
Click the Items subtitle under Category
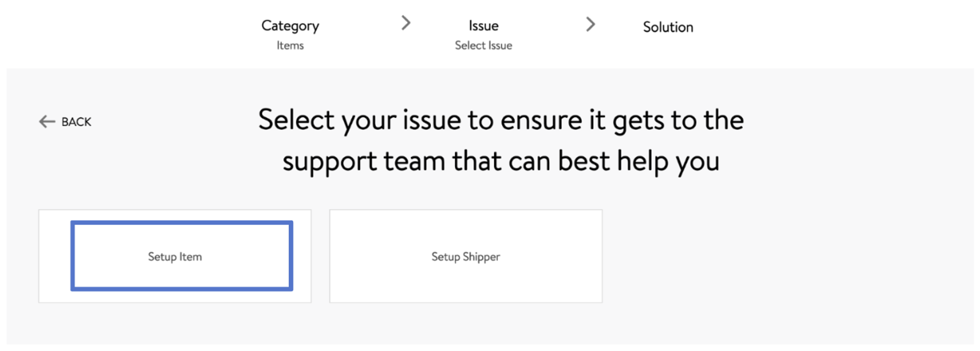point(290,46)
